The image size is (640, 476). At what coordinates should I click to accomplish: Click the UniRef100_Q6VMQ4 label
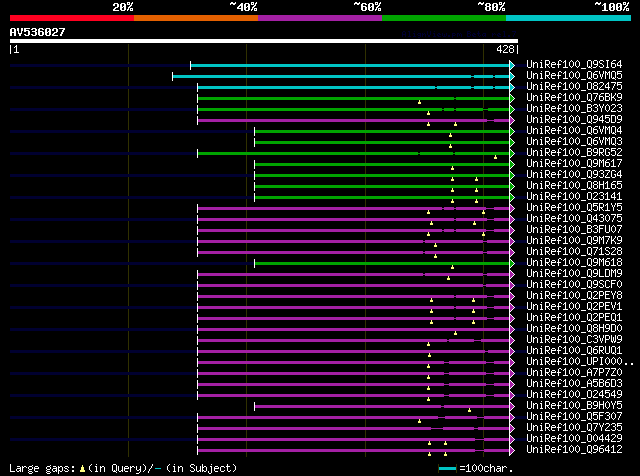point(574,131)
